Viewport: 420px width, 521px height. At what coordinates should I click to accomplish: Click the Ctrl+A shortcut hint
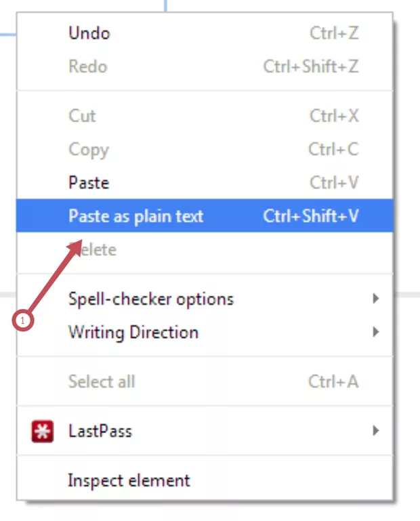coord(333,381)
